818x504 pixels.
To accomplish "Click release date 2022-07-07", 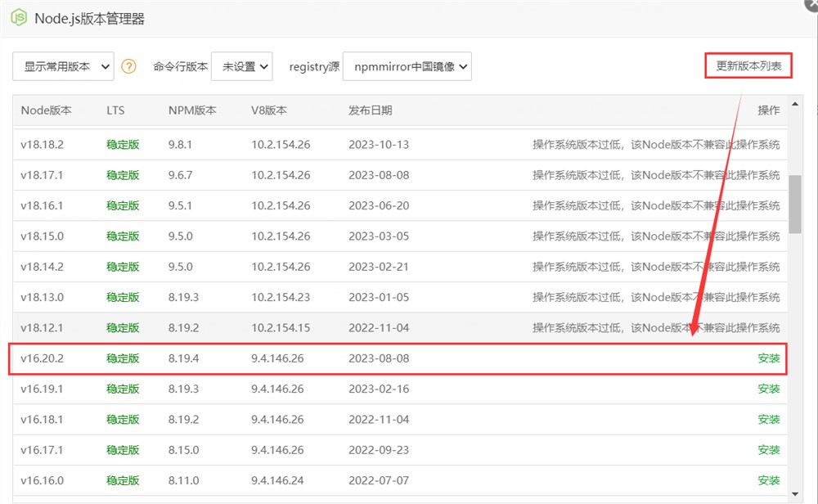I will (x=379, y=480).
